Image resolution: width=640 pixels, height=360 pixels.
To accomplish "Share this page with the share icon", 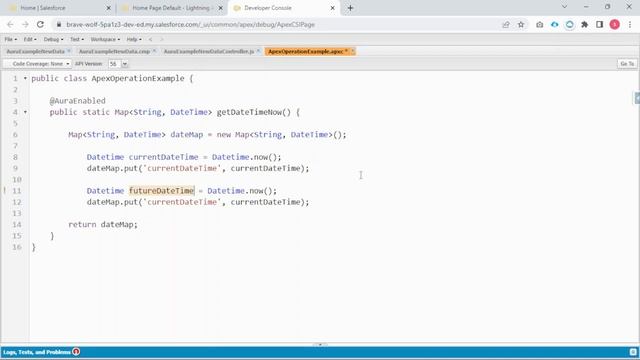I will [506, 24].
